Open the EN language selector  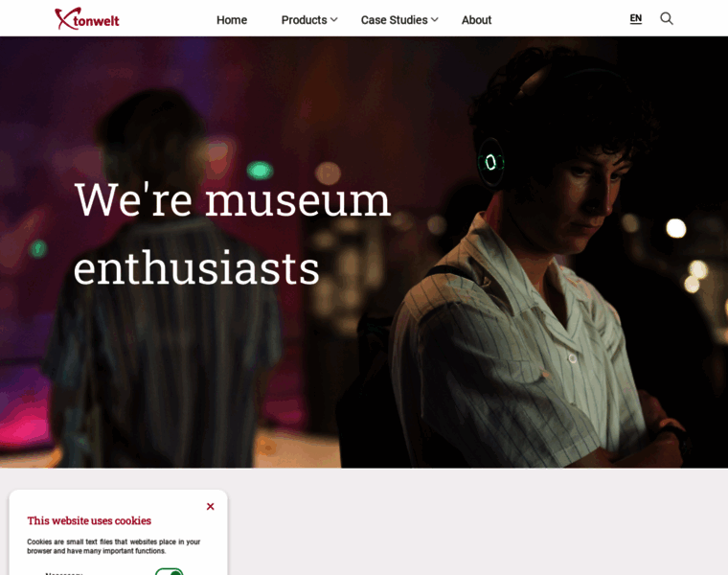pyautogui.click(x=636, y=18)
